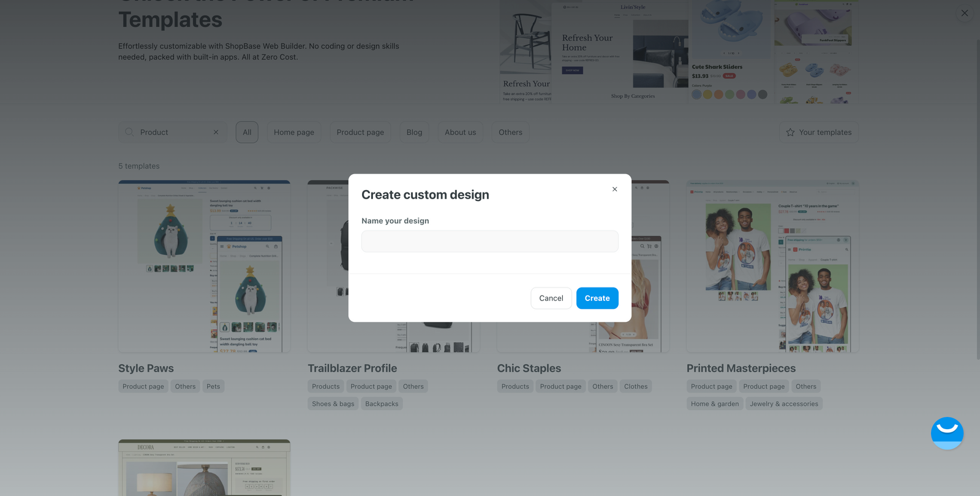Select the All filter tab
Screen dimensions: 980x496
pos(247,132)
